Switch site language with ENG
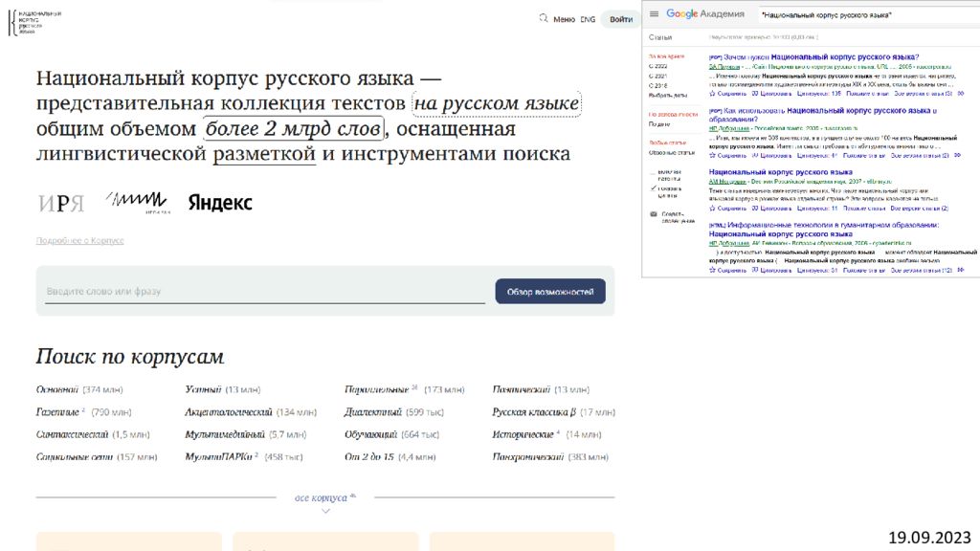This screenshot has width=980, height=551. click(x=588, y=19)
